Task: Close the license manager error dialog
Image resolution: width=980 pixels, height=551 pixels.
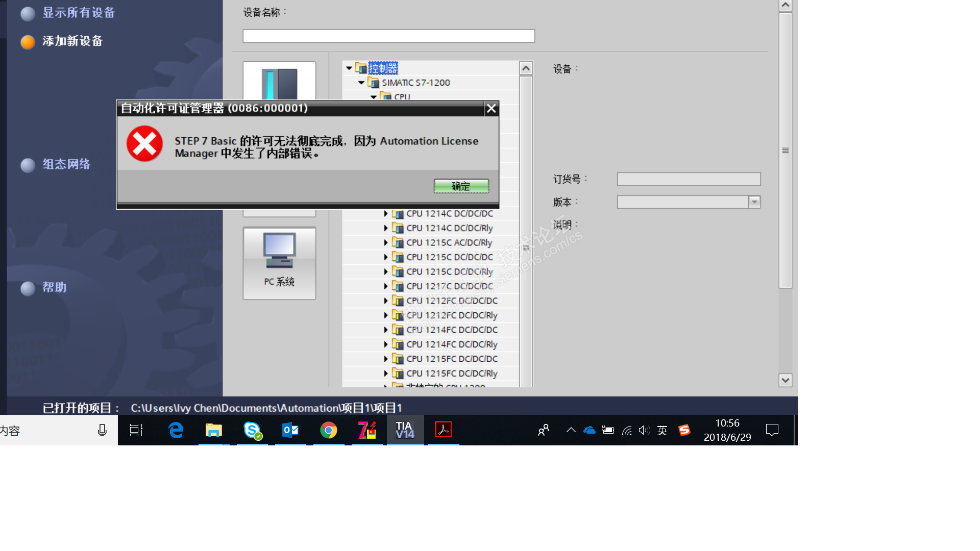Action: pyautogui.click(x=491, y=108)
